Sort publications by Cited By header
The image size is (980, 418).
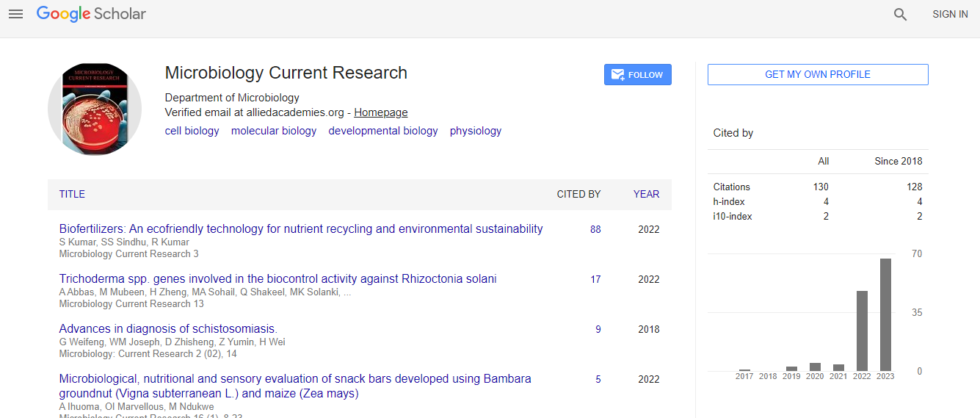pyautogui.click(x=578, y=195)
